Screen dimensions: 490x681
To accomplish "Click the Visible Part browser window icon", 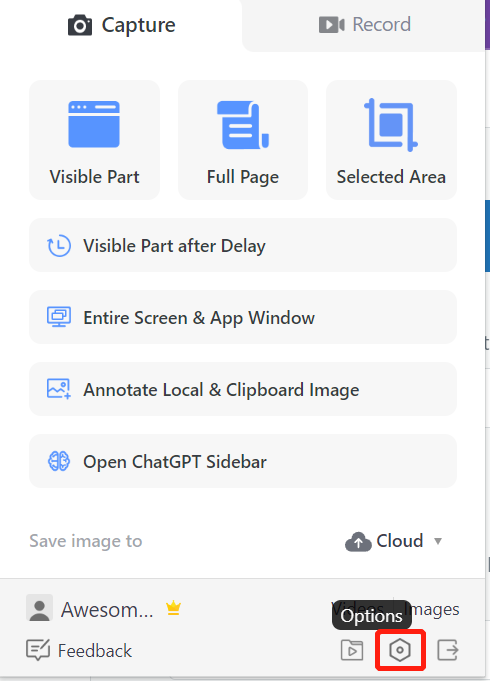I will [x=94, y=125].
